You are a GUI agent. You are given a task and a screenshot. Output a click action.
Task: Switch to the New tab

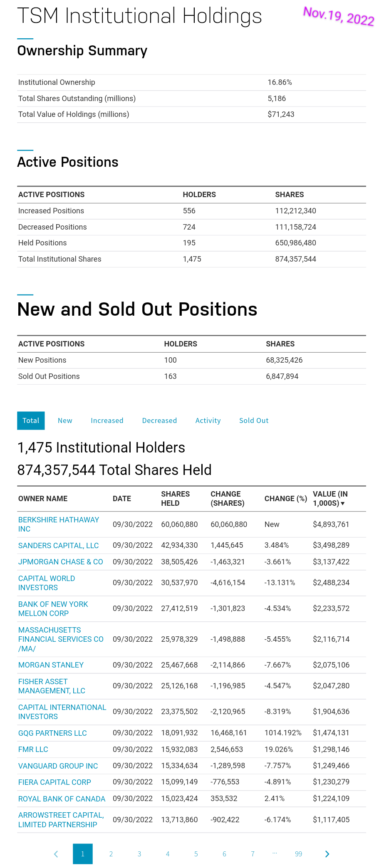pyautogui.click(x=65, y=420)
